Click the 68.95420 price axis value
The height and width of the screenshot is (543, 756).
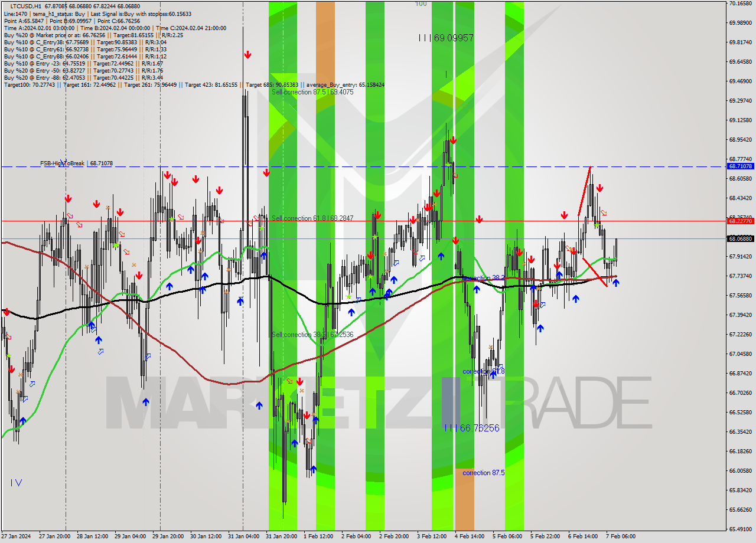click(741, 140)
